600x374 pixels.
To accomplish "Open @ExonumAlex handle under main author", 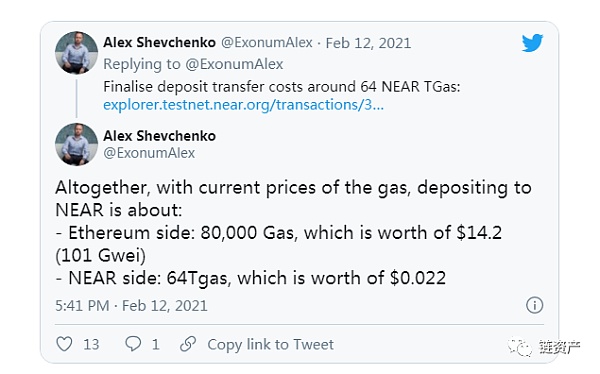I will tap(149, 153).
